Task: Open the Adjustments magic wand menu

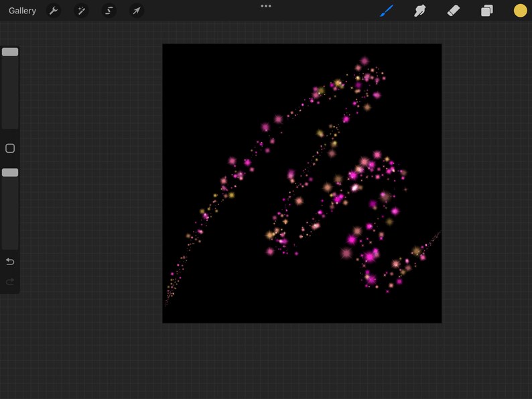Action: [x=81, y=11]
